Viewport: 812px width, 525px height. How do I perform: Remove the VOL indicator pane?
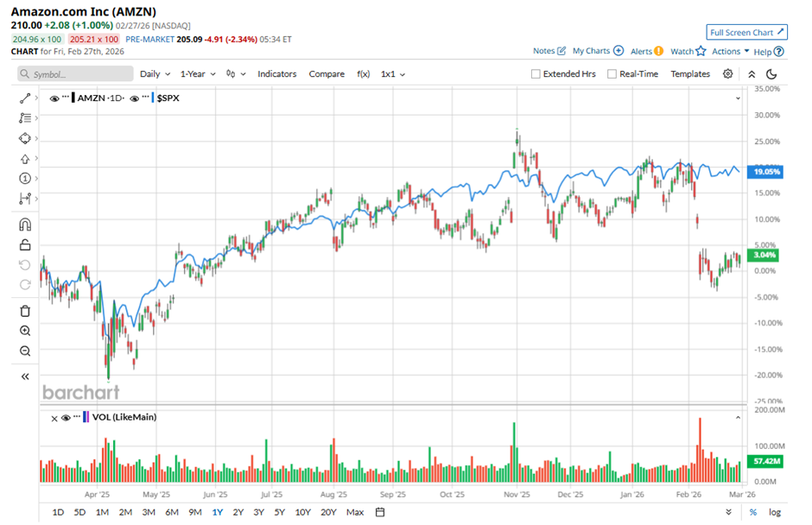tap(54, 418)
